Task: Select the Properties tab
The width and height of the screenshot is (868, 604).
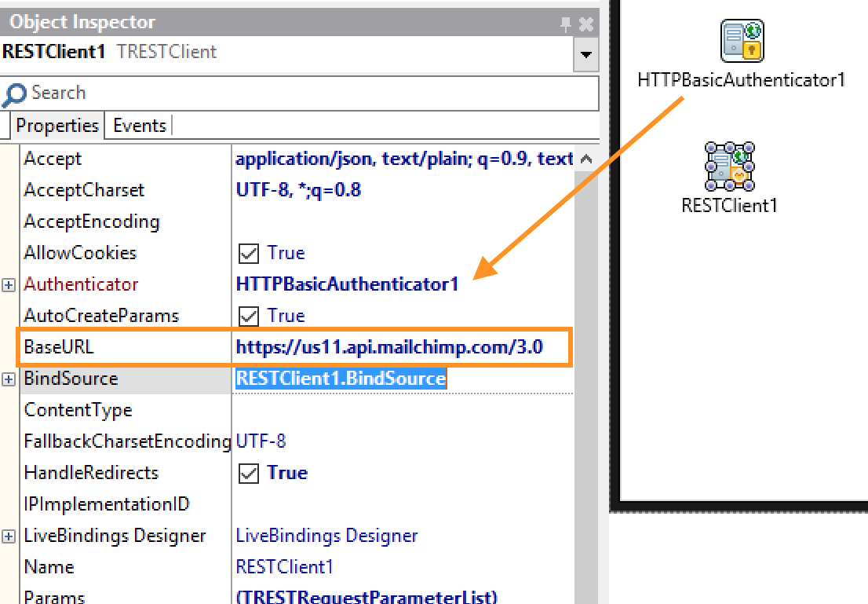Action: (x=57, y=126)
